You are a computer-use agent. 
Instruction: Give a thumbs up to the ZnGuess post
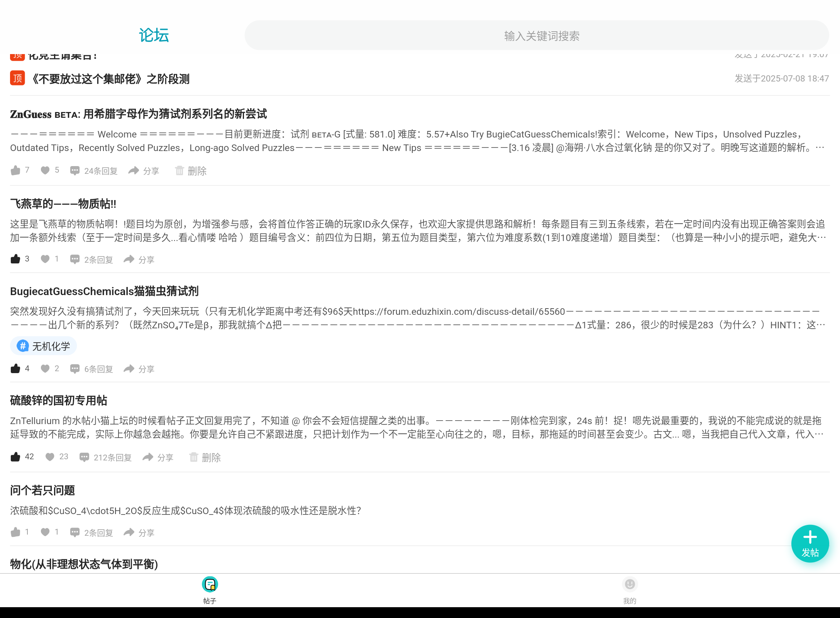click(16, 170)
